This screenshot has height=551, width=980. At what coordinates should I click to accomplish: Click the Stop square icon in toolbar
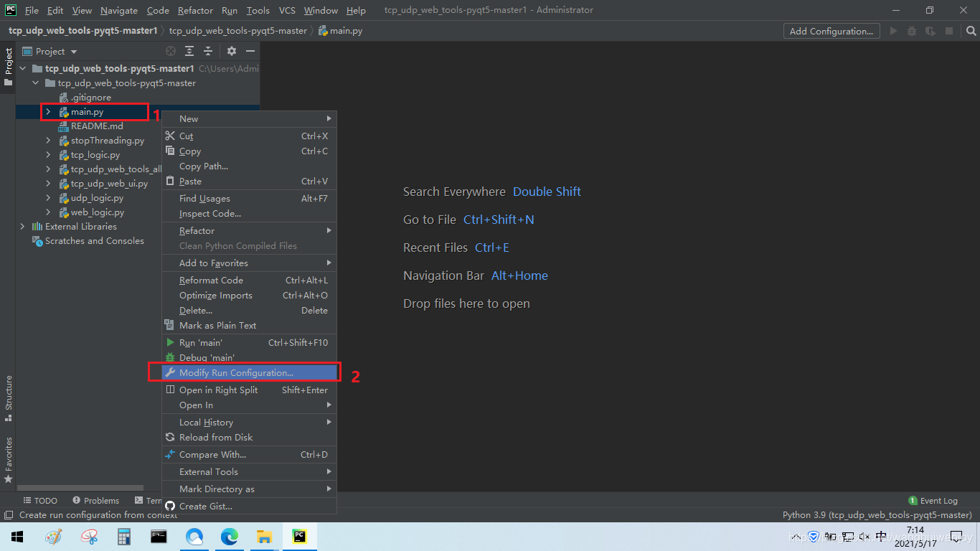[x=949, y=31]
